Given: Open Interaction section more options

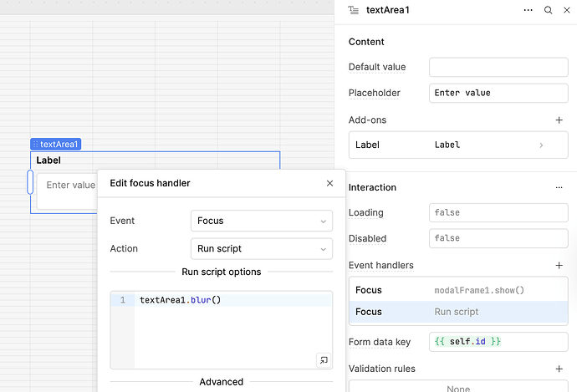Looking at the screenshot, I should click(559, 187).
